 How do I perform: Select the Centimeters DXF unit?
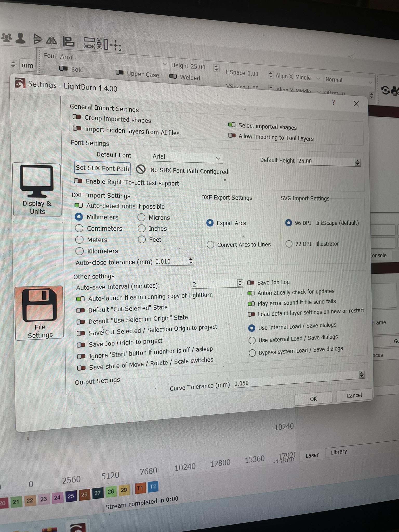click(79, 228)
